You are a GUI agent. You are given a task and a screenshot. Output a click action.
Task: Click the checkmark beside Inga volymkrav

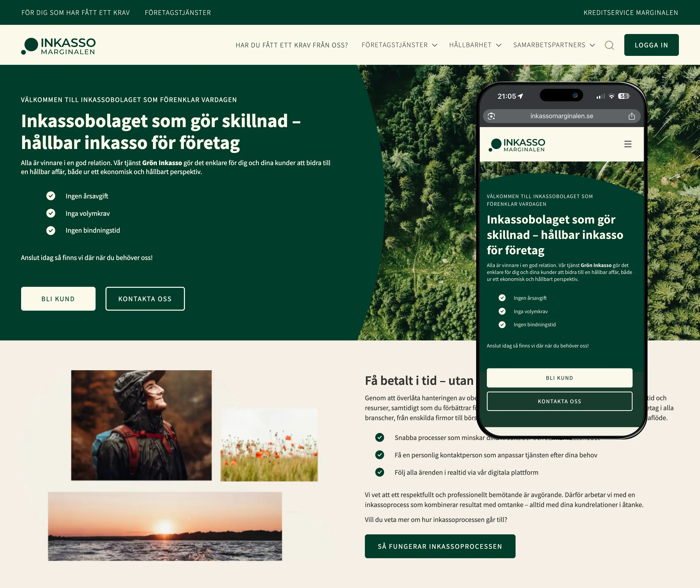pyautogui.click(x=51, y=213)
